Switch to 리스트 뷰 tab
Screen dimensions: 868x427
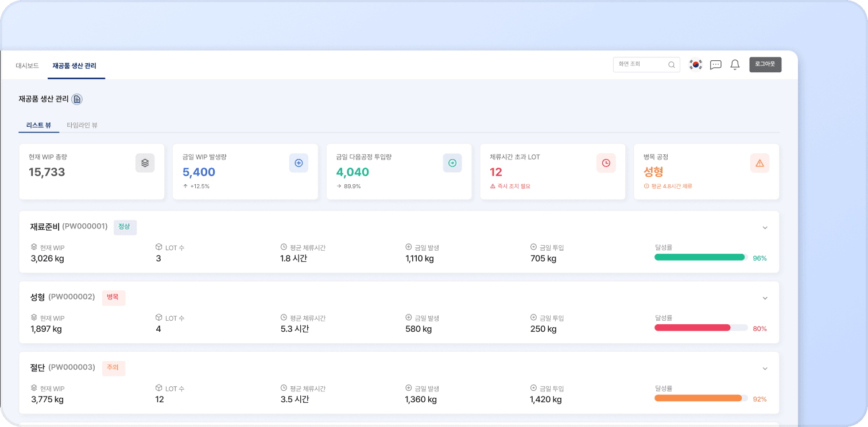38,125
